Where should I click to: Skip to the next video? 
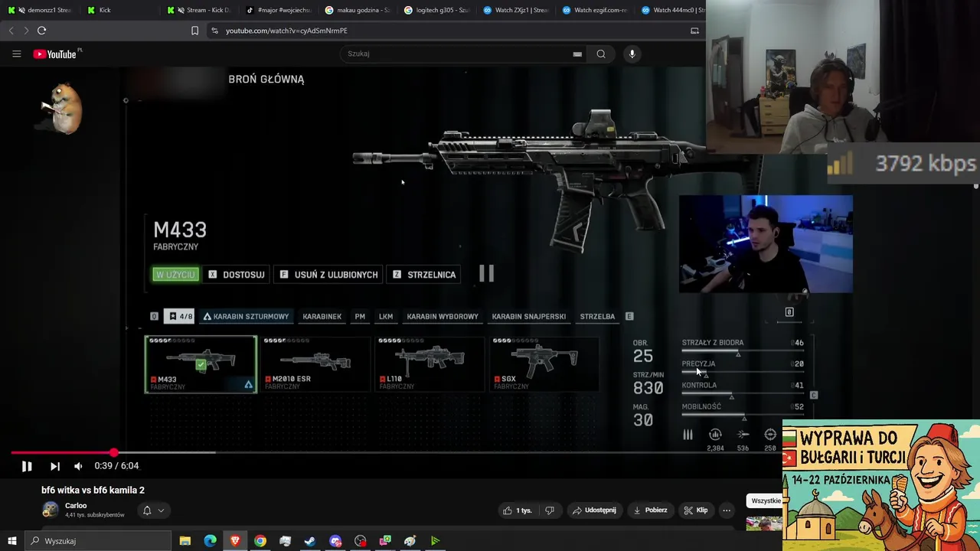click(x=54, y=465)
